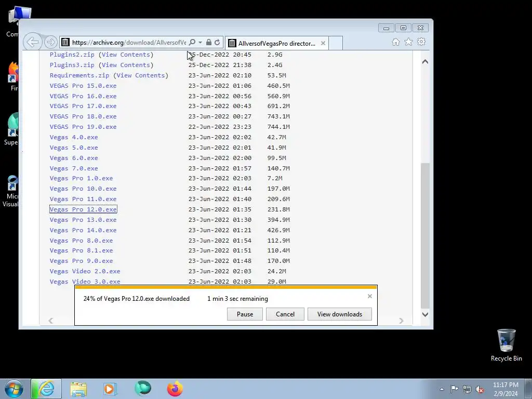
Task: Click the Vegas 5.0.exe link
Action: click(x=74, y=148)
